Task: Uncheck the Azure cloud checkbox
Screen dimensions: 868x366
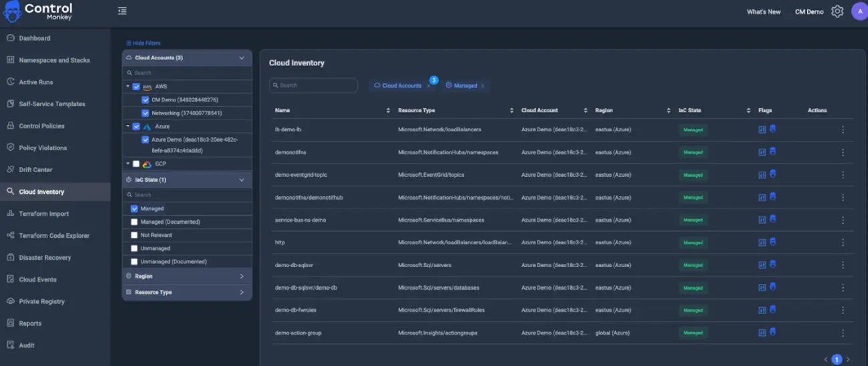Action: coord(136,126)
